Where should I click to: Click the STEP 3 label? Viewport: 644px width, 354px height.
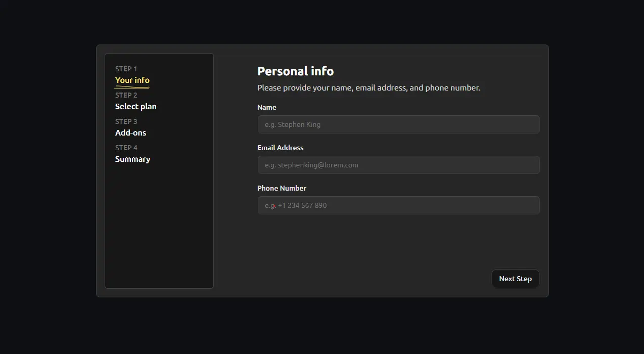[126, 121]
